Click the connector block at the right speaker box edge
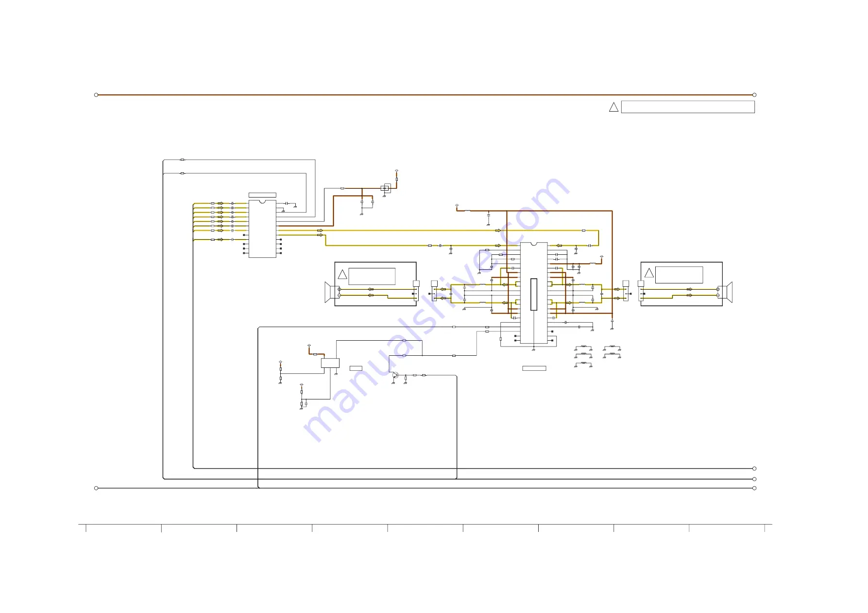Screen dimensions: 868x613 pos(641,291)
